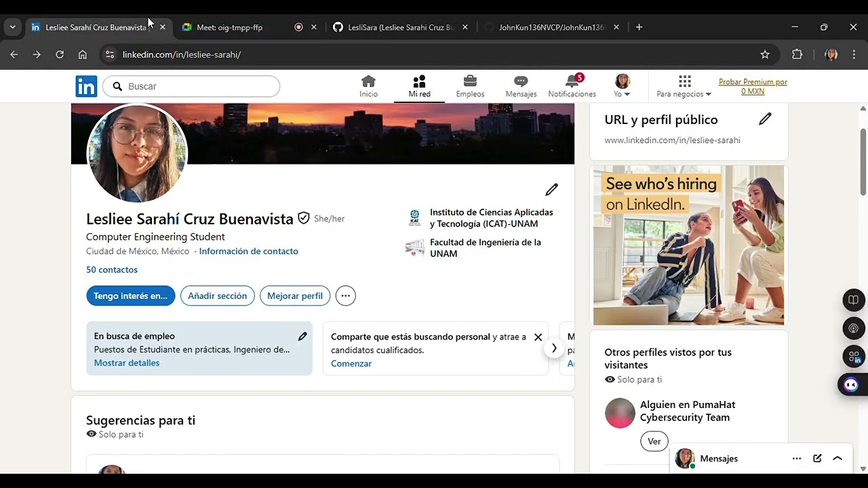Open the browser extensions puzzle icon
Image resolution: width=868 pixels, height=488 pixels.
click(x=797, y=54)
